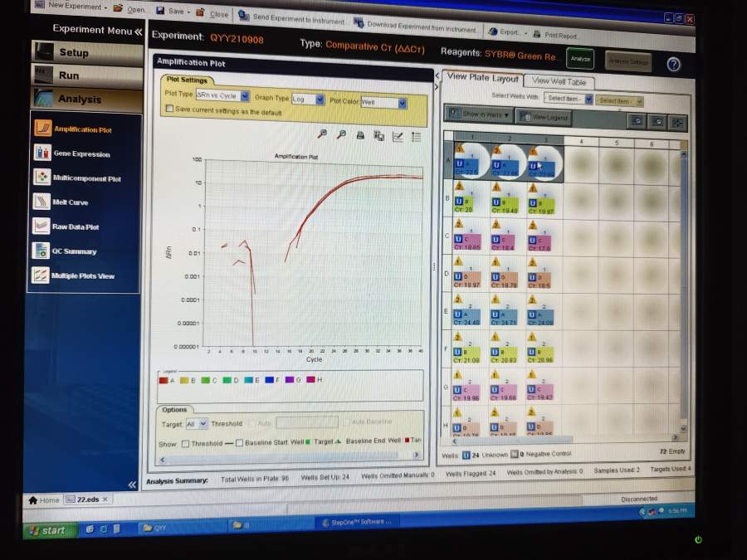Viewport: 747px width, 560px height.
Task: Open the Raw Data Plot view
Action: coord(76,226)
